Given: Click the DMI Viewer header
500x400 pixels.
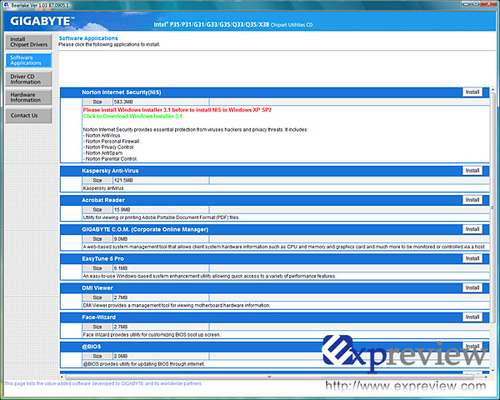Looking at the screenshot, I should pos(97,288).
